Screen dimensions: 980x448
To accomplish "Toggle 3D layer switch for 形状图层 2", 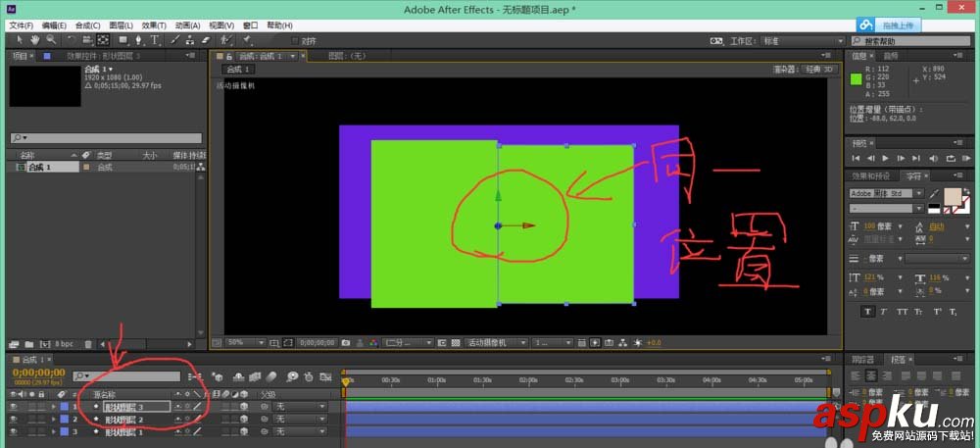I will click(244, 420).
